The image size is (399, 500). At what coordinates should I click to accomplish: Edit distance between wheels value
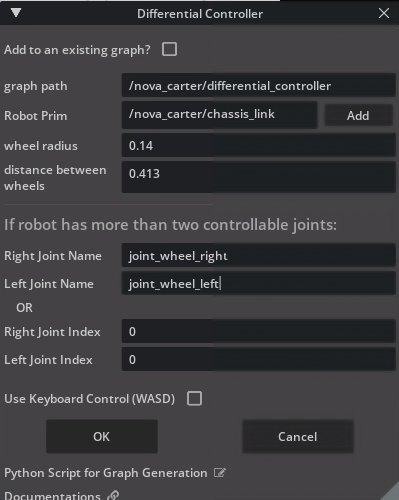click(258, 177)
